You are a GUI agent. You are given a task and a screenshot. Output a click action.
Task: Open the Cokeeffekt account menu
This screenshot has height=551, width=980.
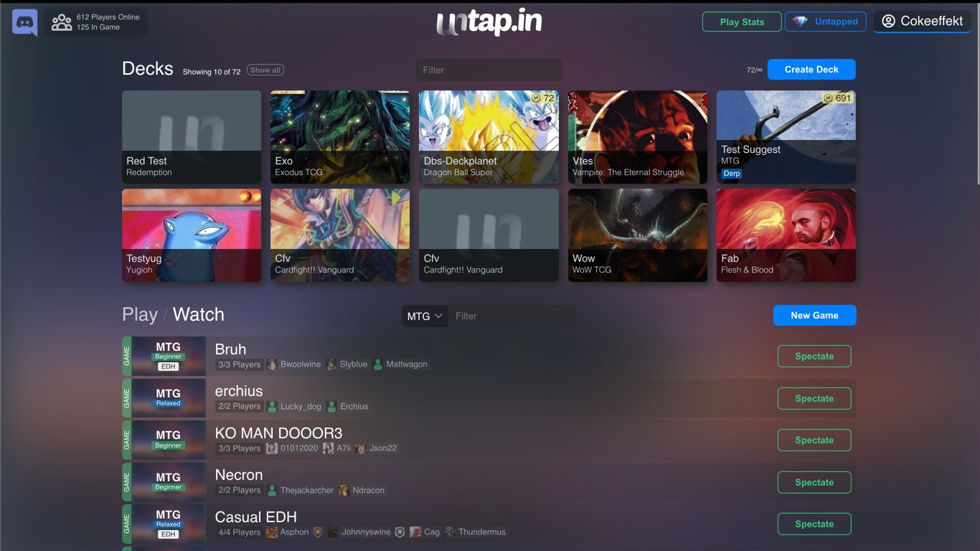[x=922, y=22]
